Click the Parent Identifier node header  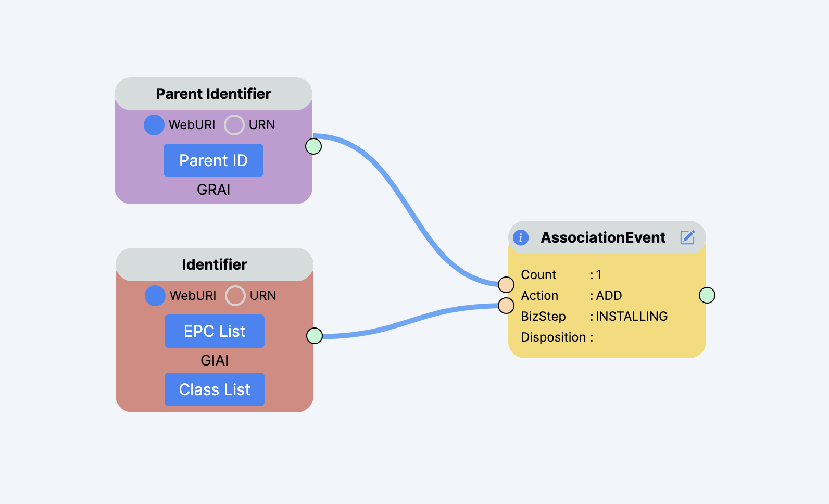pyautogui.click(x=213, y=94)
